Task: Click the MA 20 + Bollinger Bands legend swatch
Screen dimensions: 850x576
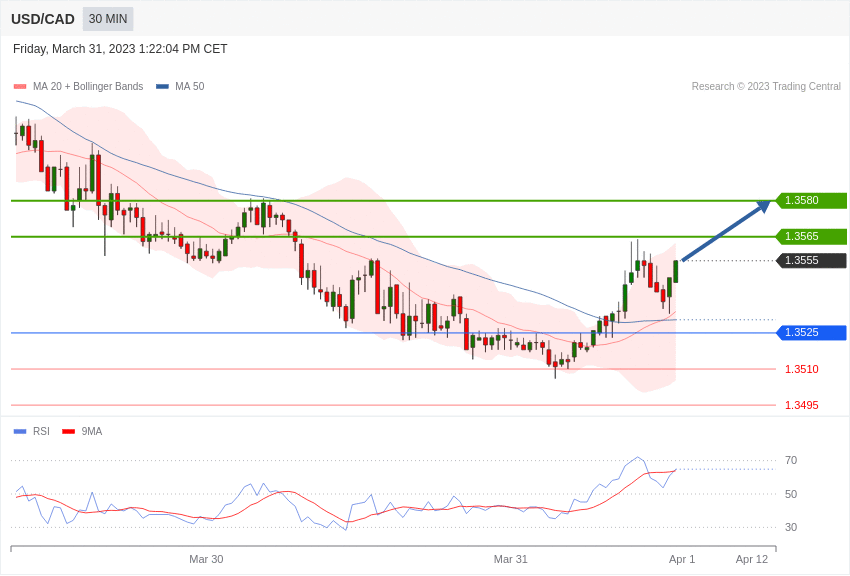Action: pyautogui.click(x=20, y=87)
